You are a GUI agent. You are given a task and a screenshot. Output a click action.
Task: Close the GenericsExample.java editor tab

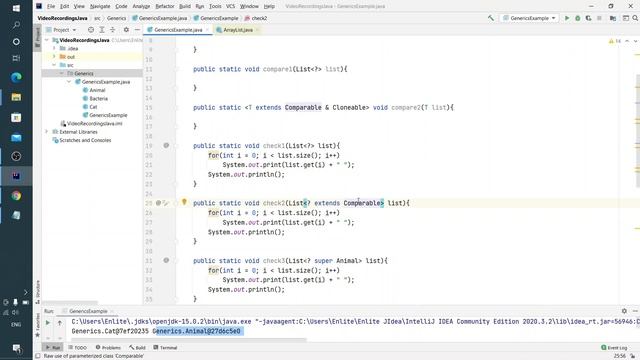click(207, 30)
